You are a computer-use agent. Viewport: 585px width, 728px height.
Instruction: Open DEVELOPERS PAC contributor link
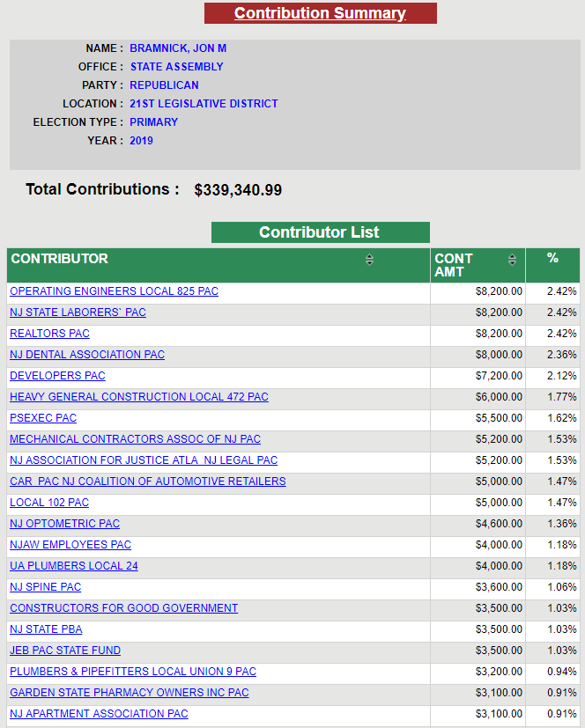tap(57, 376)
